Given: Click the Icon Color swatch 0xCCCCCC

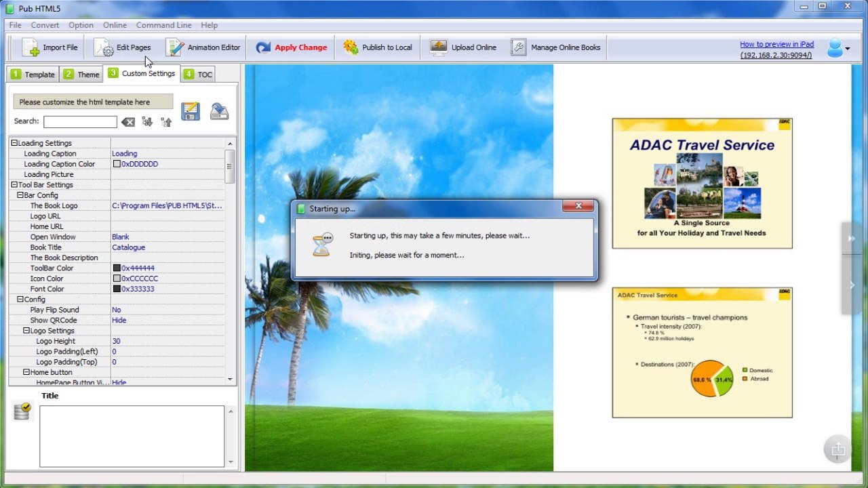Looking at the screenshot, I should [117, 279].
